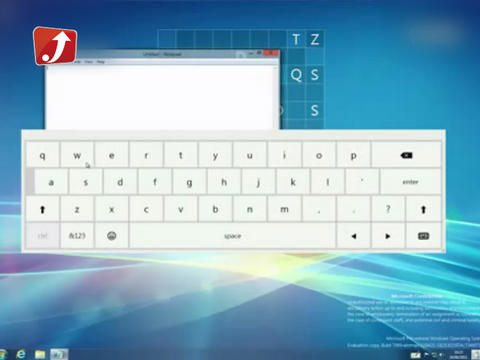Screen dimensions: 480x360
Task: Tap the backspace key on touch keyboard
Action: click(x=406, y=155)
